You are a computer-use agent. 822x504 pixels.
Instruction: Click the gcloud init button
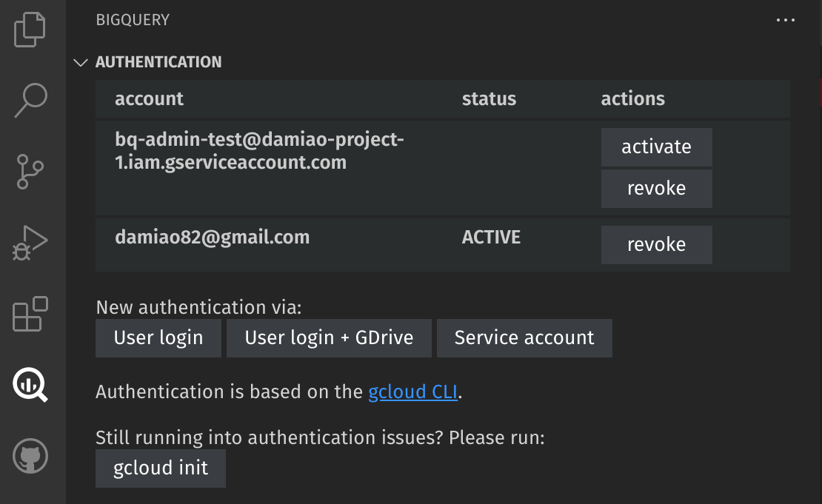point(161,468)
